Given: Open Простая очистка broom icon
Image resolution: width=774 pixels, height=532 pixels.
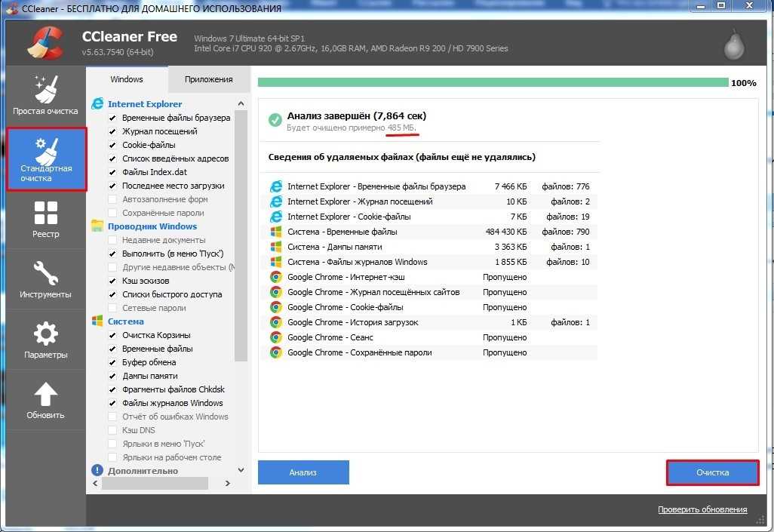Looking at the screenshot, I should pyautogui.click(x=45, y=90).
